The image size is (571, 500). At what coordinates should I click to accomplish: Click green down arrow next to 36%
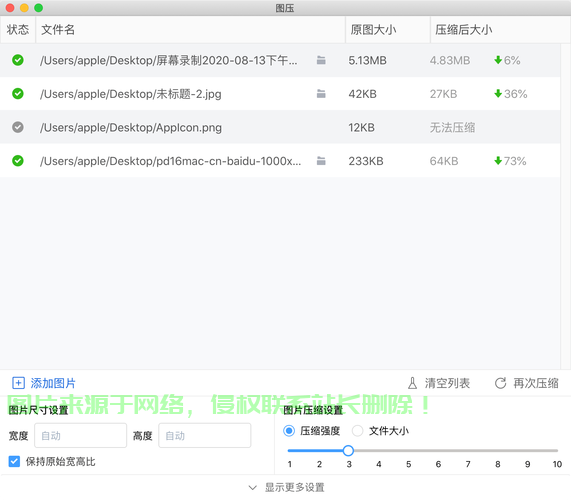[x=498, y=94]
